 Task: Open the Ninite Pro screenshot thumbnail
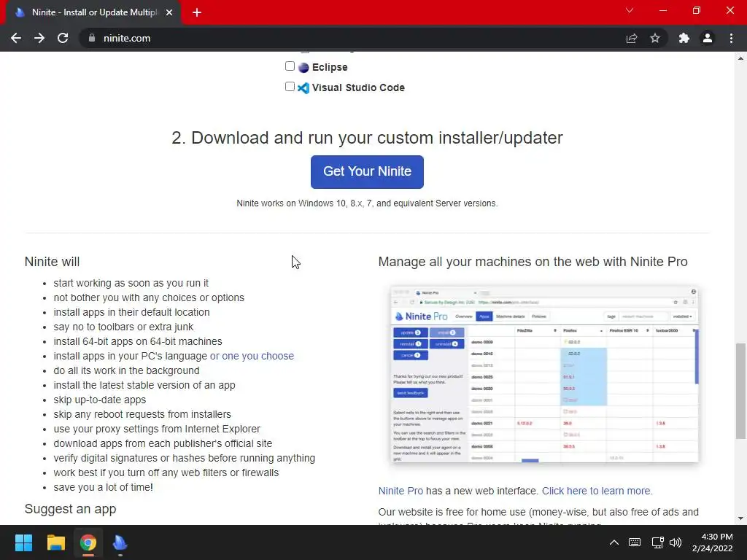click(x=544, y=374)
